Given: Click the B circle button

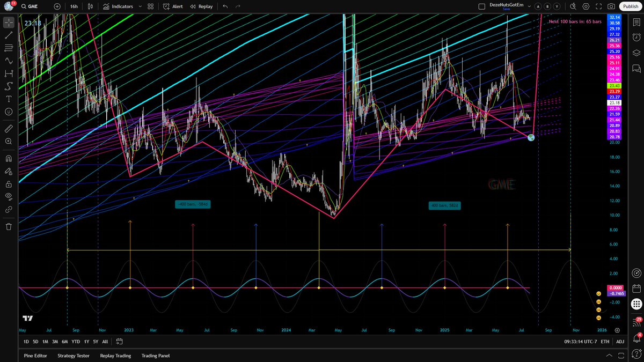Looking at the screenshot, I should tap(547, 6).
